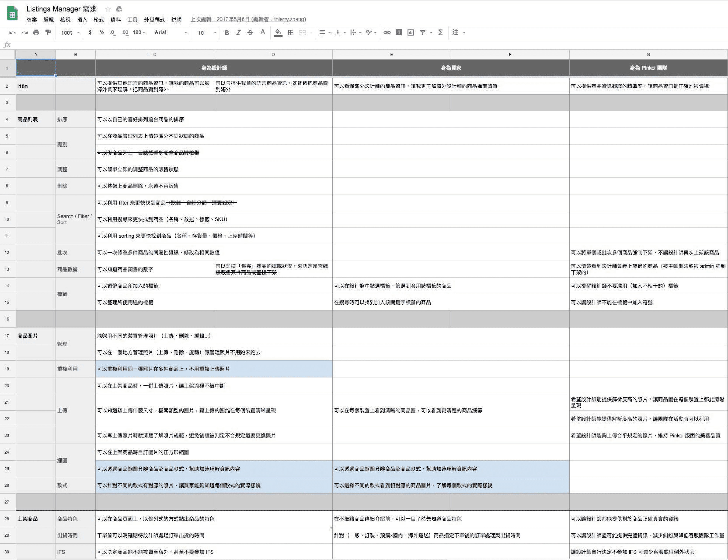Insert a comment via toolbar icon
The width and height of the screenshot is (728, 560).
coord(399,32)
